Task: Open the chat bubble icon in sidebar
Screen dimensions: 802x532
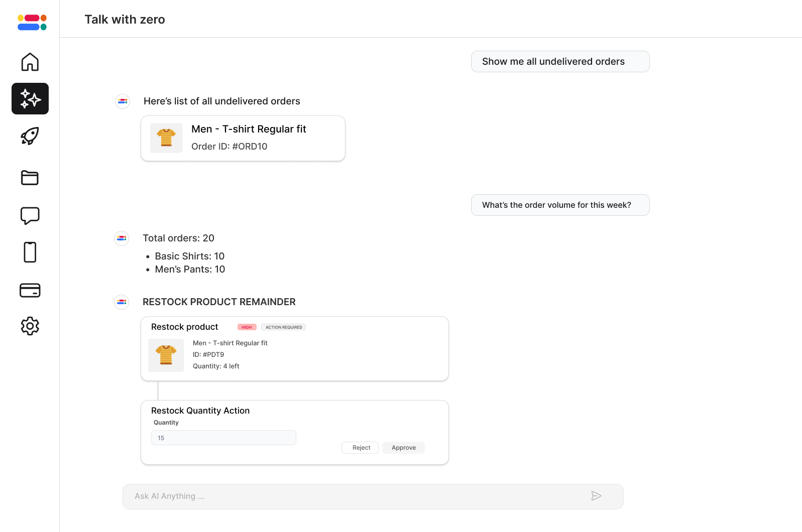Action: [30, 215]
